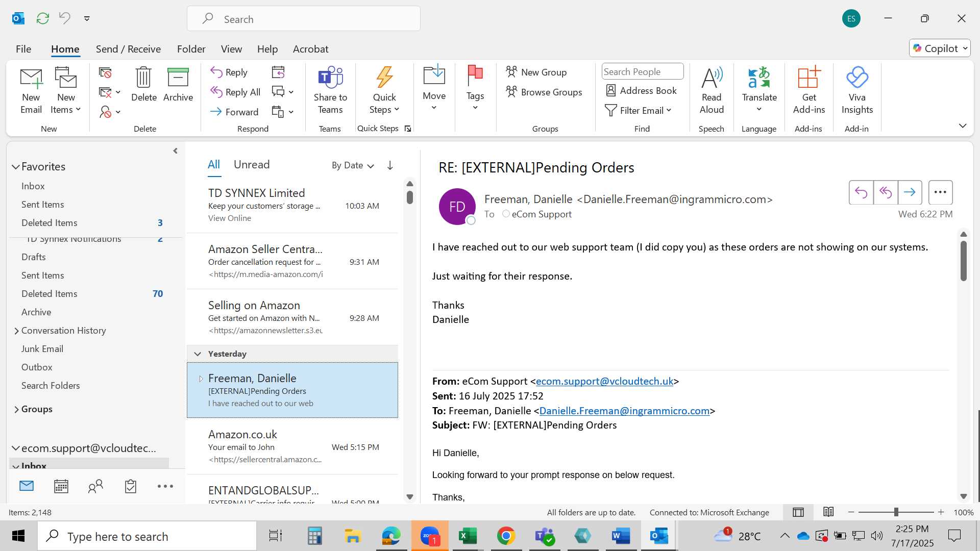Open the Address Book

(x=641, y=91)
